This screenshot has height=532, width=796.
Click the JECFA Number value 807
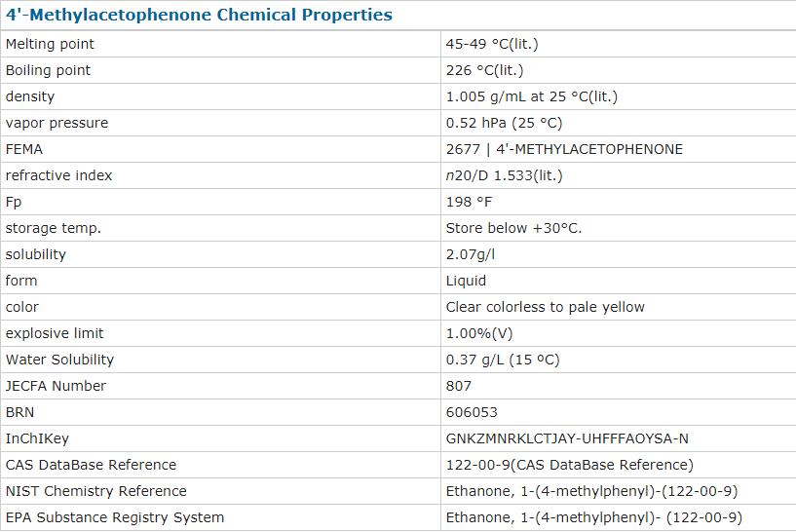459,386
